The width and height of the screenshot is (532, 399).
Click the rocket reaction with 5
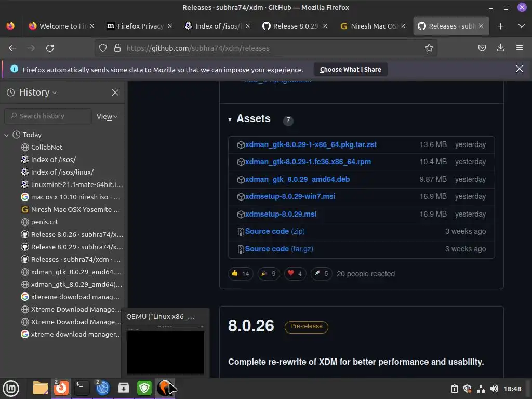[x=321, y=273]
